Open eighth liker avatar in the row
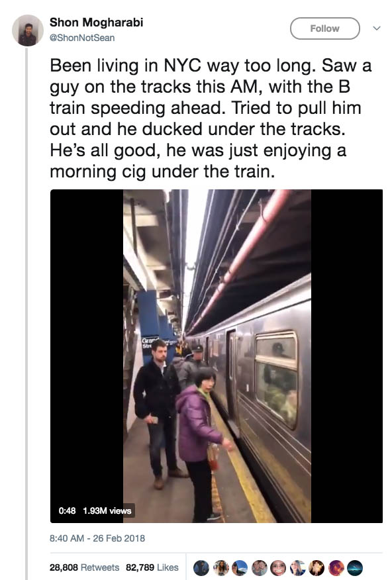This screenshot has height=580, width=392. tap(336, 568)
